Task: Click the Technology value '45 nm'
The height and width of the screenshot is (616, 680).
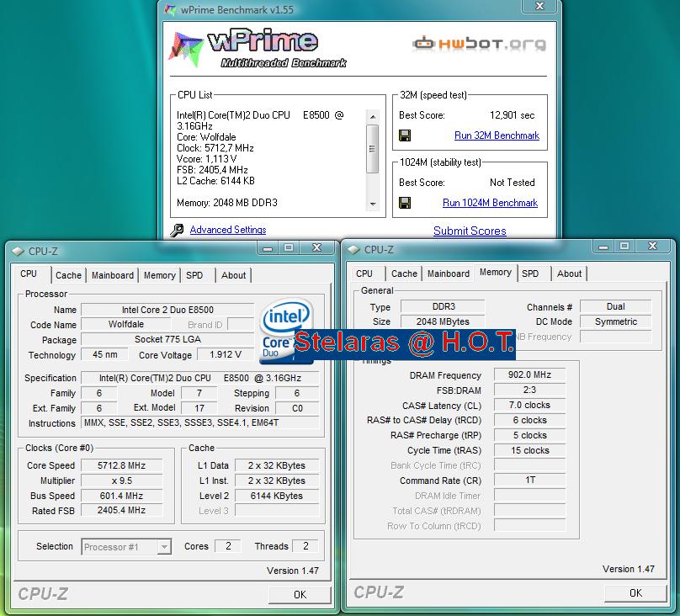Action: pyautogui.click(x=105, y=354)
